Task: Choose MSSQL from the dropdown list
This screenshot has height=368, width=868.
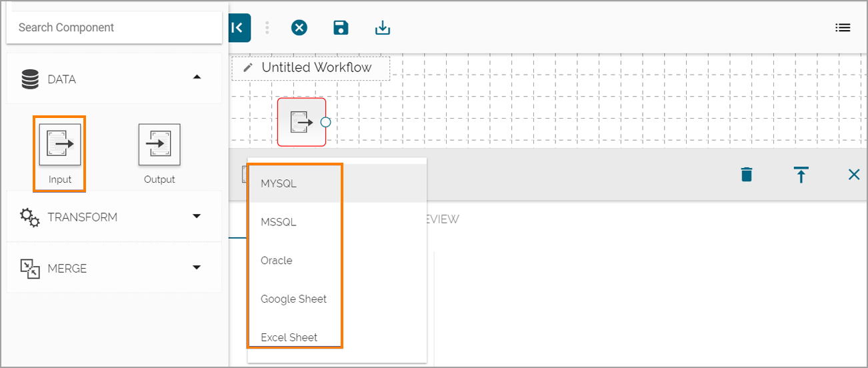Action: [279, 222]
